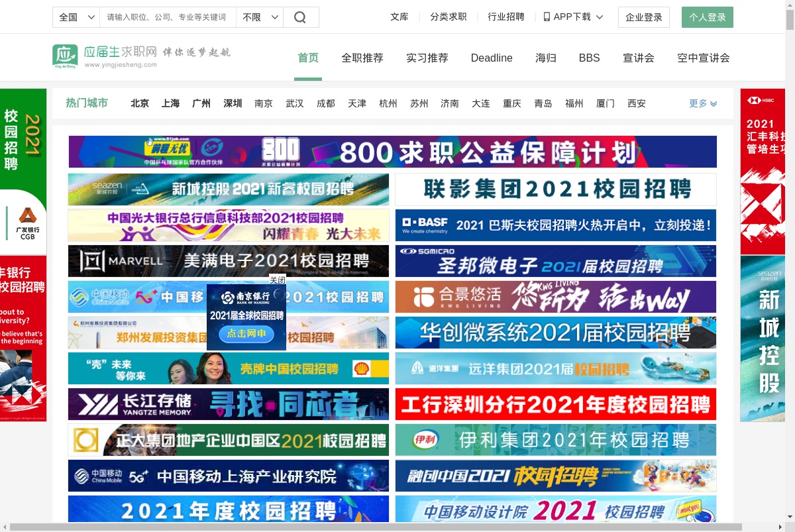This screenshot has height=532, width=795.
Task: Select 厦门 in hot cities
Action: pos(606,103)
